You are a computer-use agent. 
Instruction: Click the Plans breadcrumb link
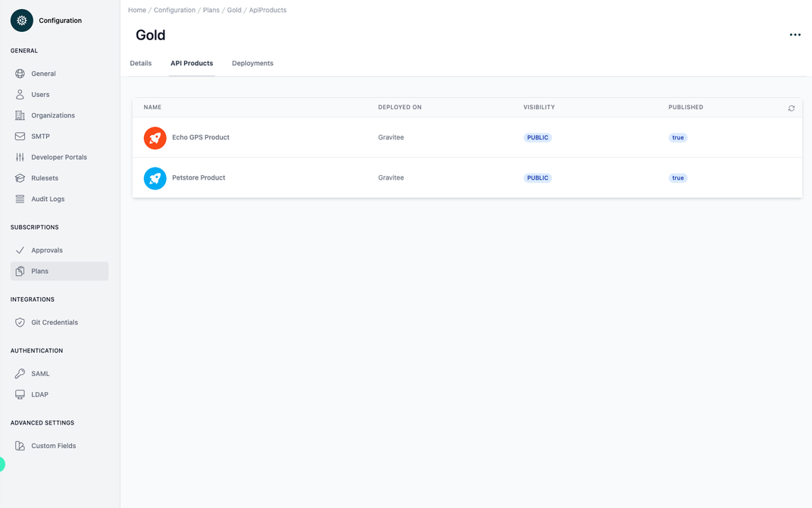point(211,10)
